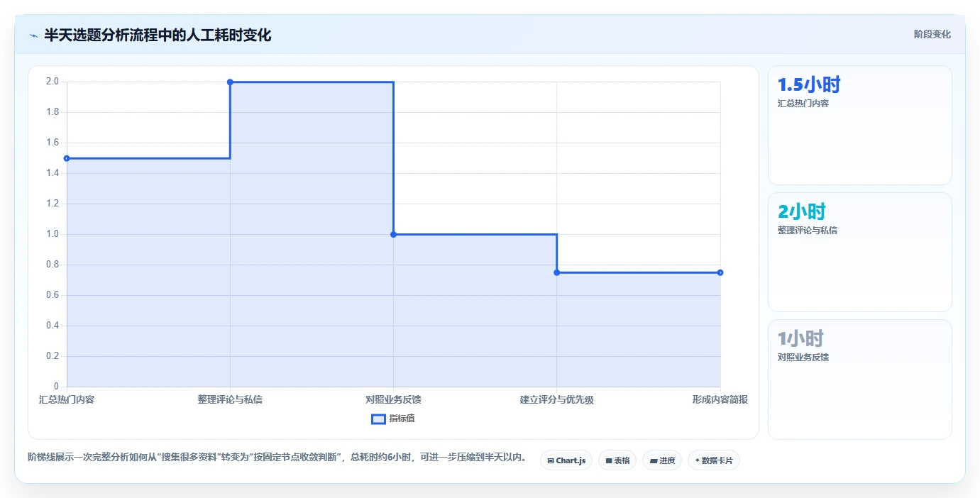Image resolution: width=980 pixels, height=498 pixels.
Task: Click the chart data point at 1.0 for 对照业务反馈
Action: [393, 234]
